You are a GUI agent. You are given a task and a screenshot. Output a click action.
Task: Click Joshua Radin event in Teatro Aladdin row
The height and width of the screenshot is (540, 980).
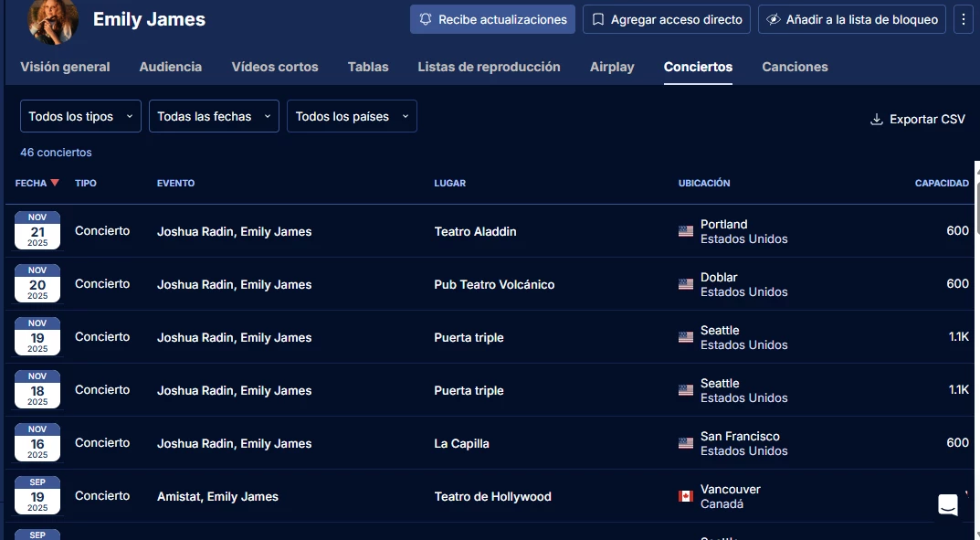[235, 231]
